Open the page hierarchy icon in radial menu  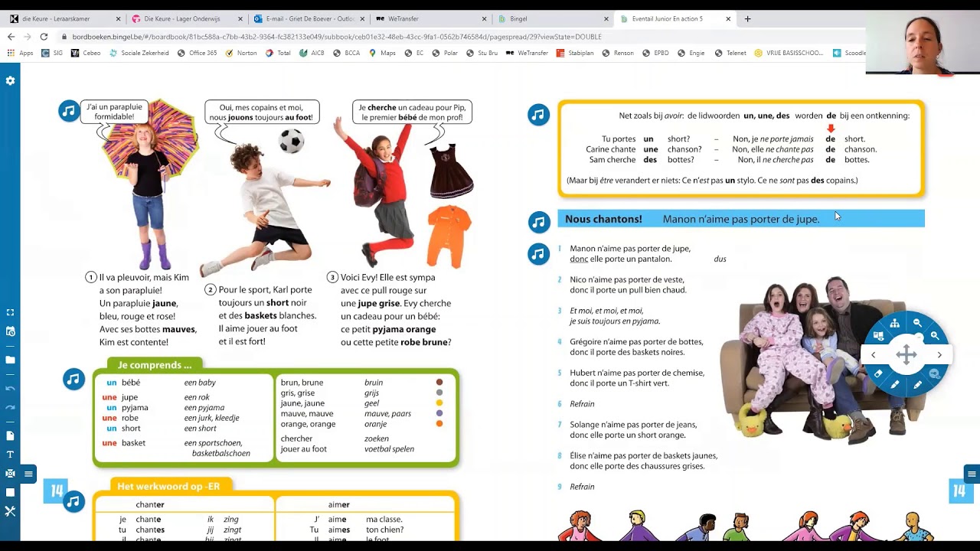894,324
